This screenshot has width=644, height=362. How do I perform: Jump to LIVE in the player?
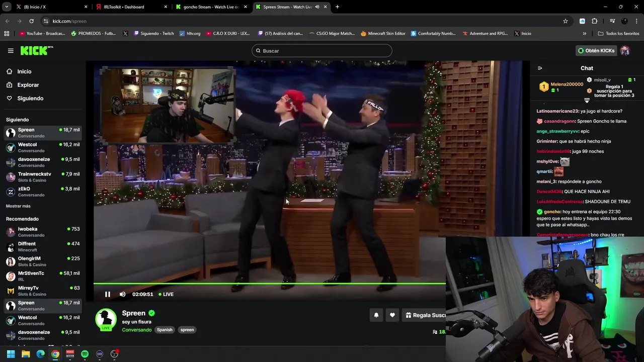(x=166, y=294)
